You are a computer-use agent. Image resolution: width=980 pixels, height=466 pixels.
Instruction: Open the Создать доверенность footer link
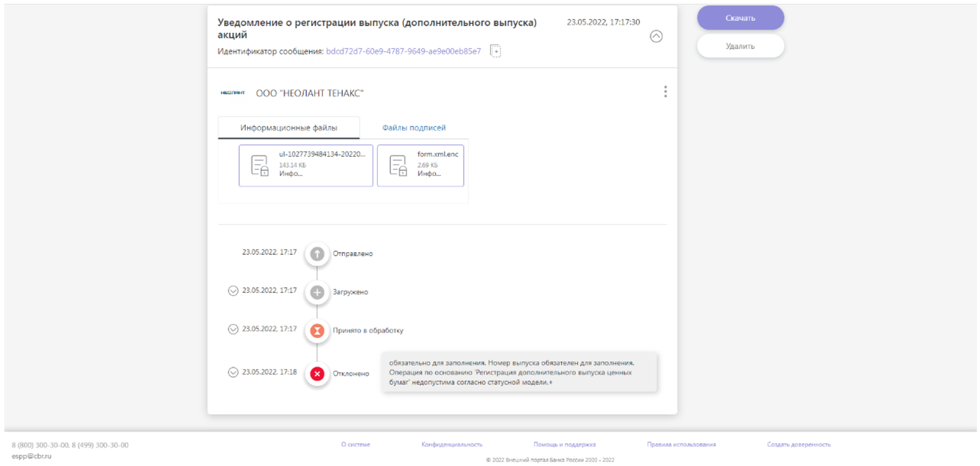798,445
